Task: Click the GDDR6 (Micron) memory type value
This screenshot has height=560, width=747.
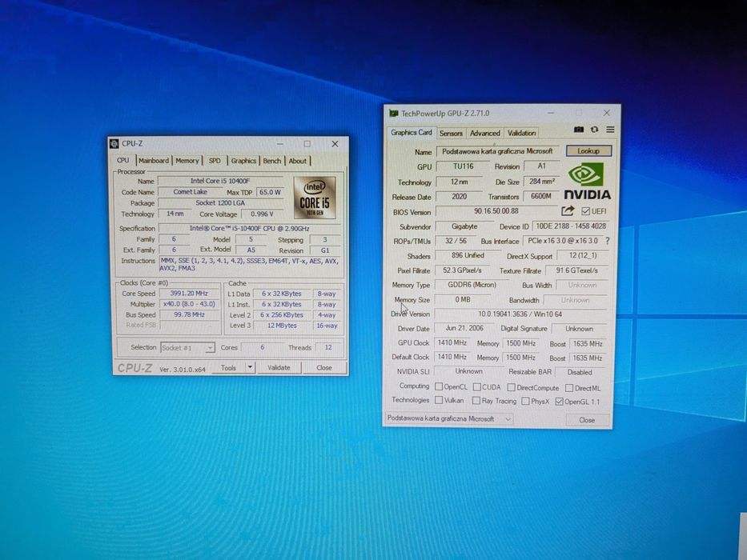Action: point(472,285)
